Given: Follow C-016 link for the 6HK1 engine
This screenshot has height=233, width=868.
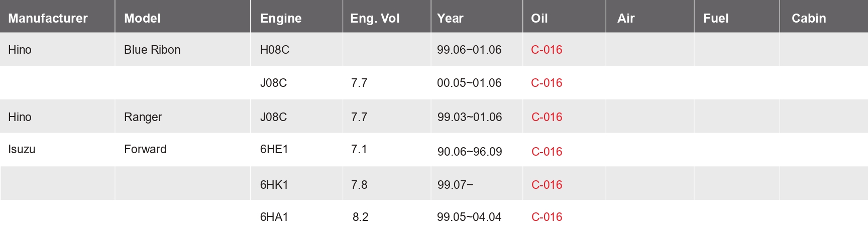Looking at the screenshot, I should click(x=547, y=185).
